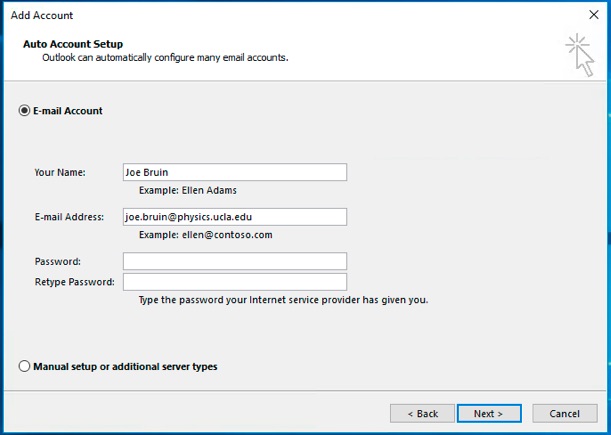Click the Internet service provider password hint
The width and height of the screenshot is (611, 435).
(283, 300)
